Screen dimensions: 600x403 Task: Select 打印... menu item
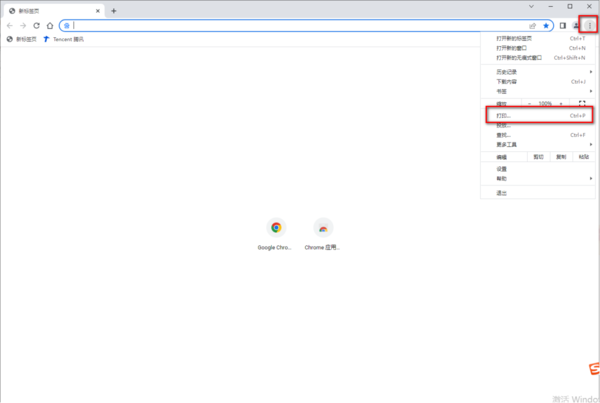tap(538, 116)
